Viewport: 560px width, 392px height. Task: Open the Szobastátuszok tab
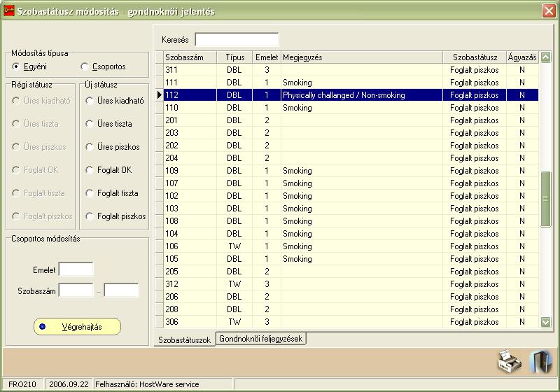(x=184, y=340)
